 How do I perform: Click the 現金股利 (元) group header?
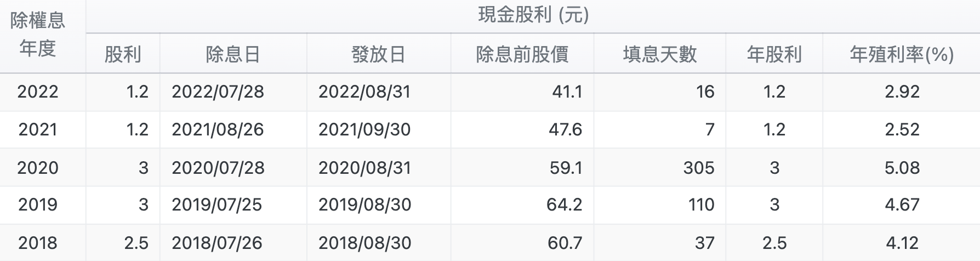[x=533, y=15]
